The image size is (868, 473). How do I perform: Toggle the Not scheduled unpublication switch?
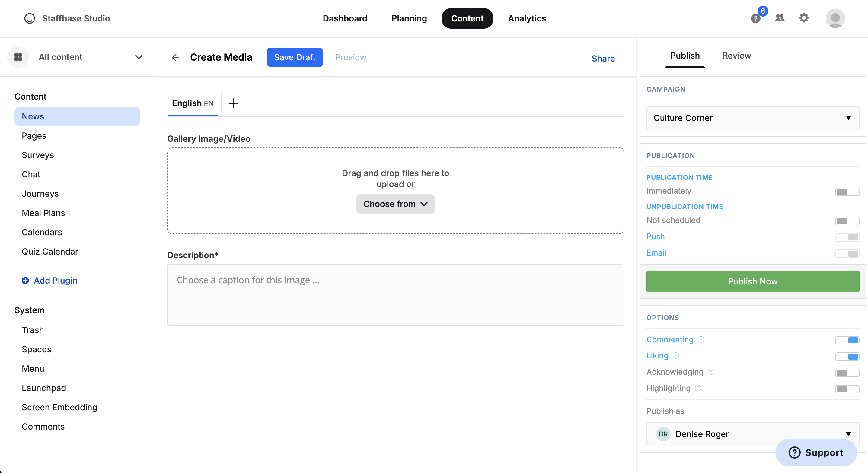pyautogui.click(x=847, y=221)
